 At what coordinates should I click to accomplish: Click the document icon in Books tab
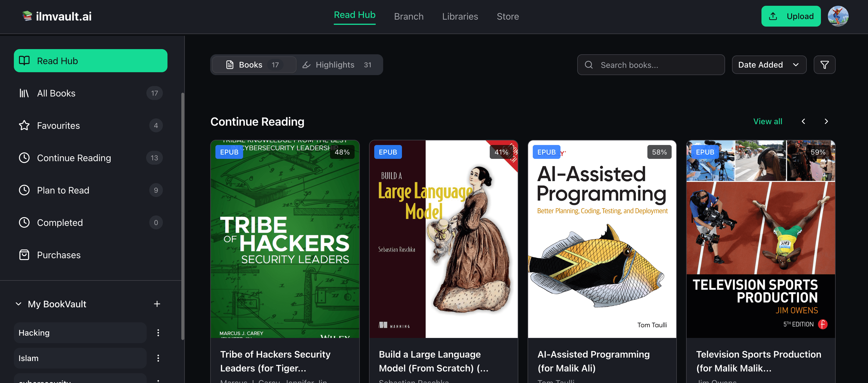click(230, 65)
